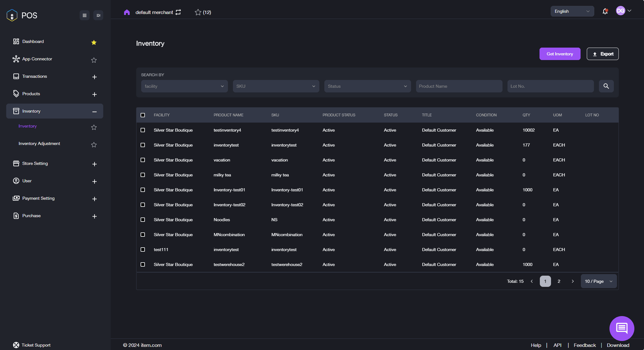
Task: Open favorites star with count 12
Action: tap(203, 12)
